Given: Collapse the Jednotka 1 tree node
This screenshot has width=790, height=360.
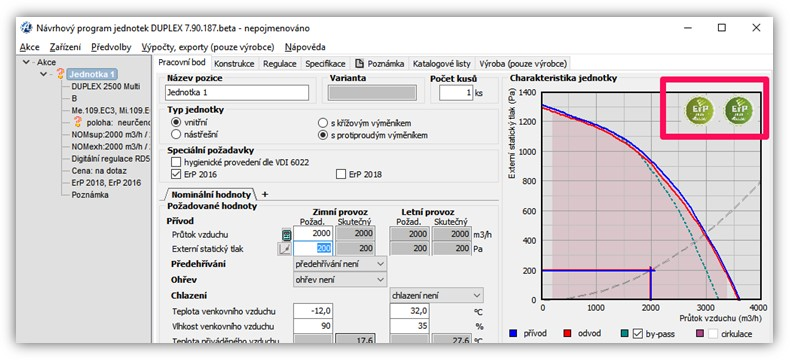Looking at the screenshot, I should [x=44, y=74].
